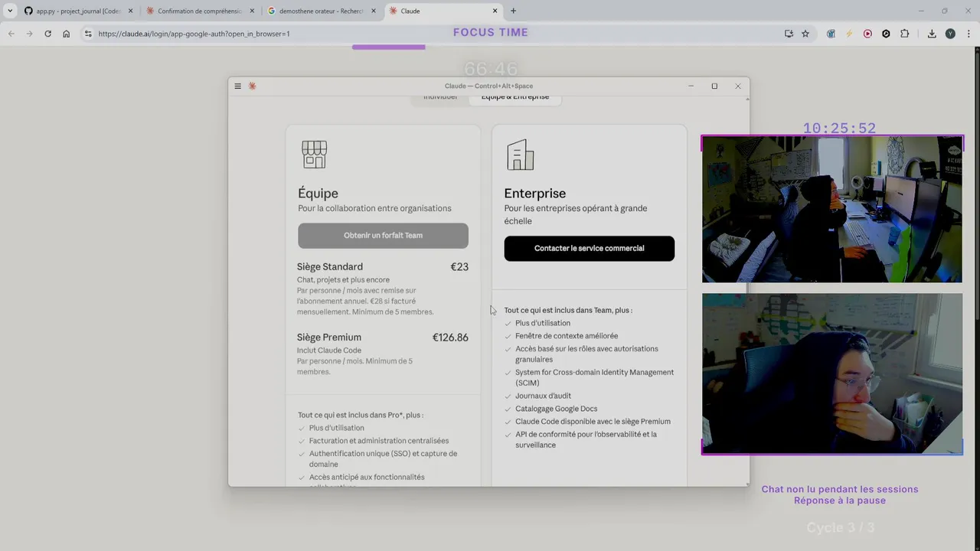Open the hamburger menu in Claude window
This screenshot has width=980, height=551.
coord(237,86)
